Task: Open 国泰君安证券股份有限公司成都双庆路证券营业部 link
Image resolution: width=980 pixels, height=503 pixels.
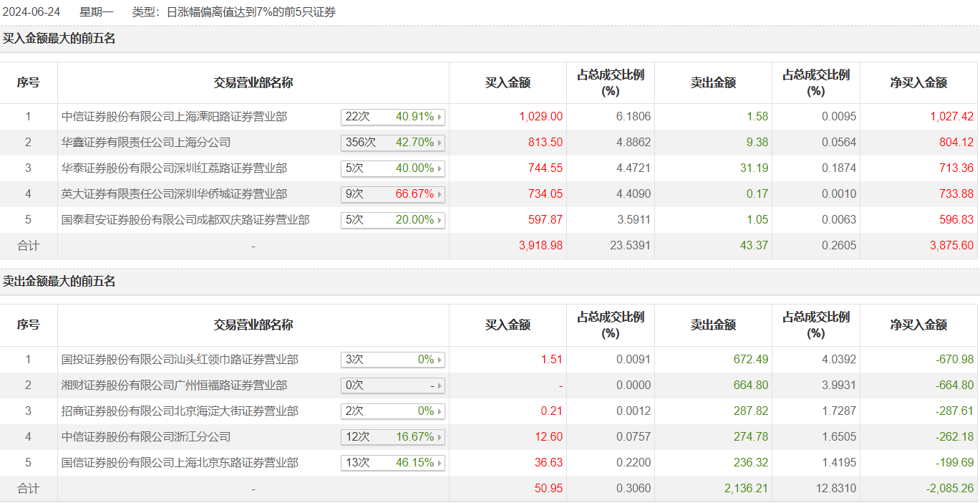Action: coord(186,220)
